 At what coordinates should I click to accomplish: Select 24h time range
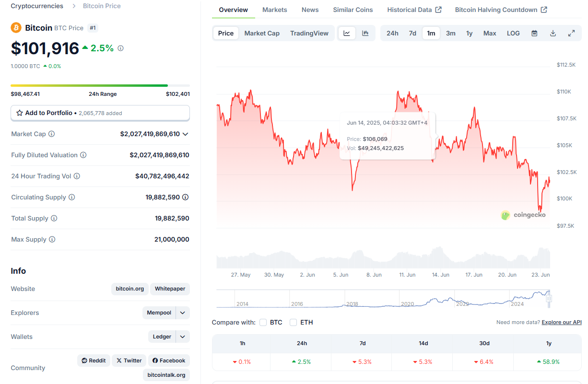(x=392, y=33)
